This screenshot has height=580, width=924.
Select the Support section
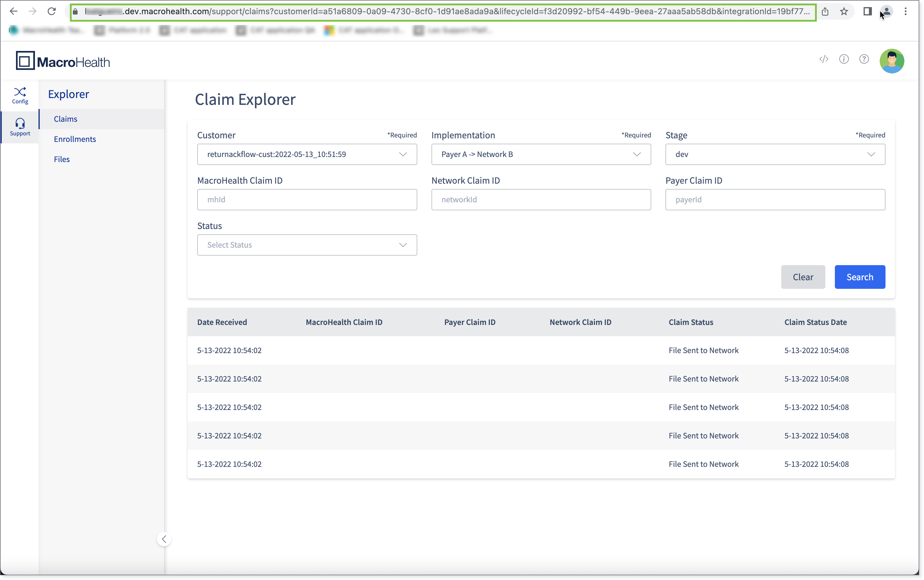(20, 127)
